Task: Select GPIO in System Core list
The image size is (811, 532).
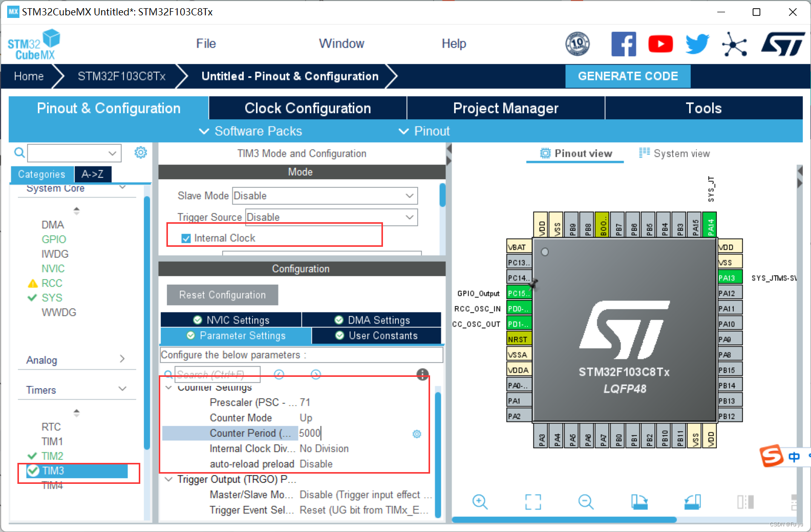Action: click(x=54, y=239)
